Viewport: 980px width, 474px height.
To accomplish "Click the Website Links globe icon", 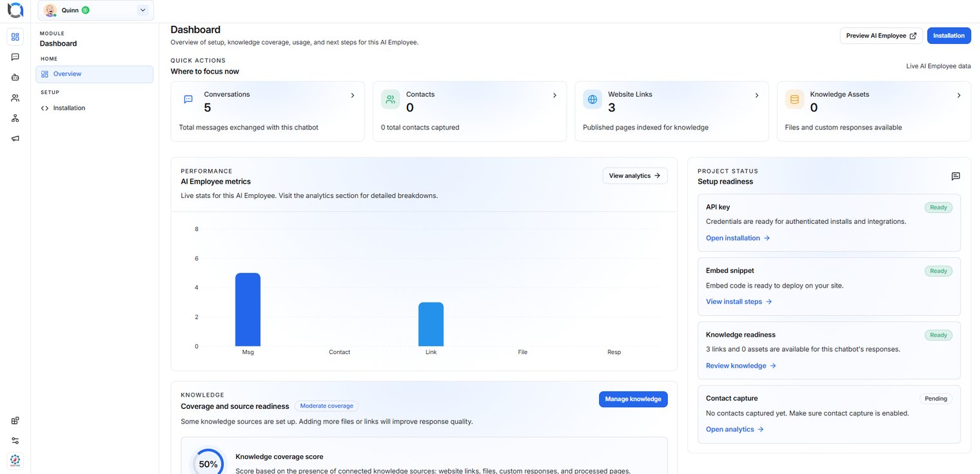I will point(593,99).
